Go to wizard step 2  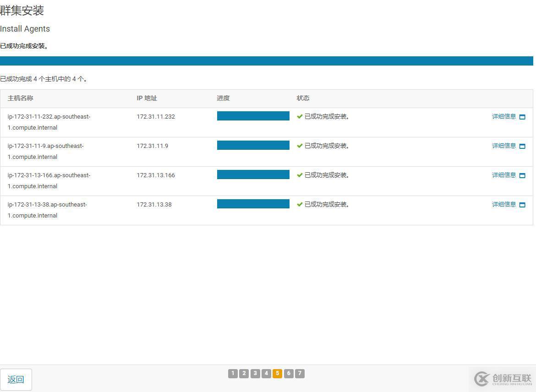pos(244,373)
